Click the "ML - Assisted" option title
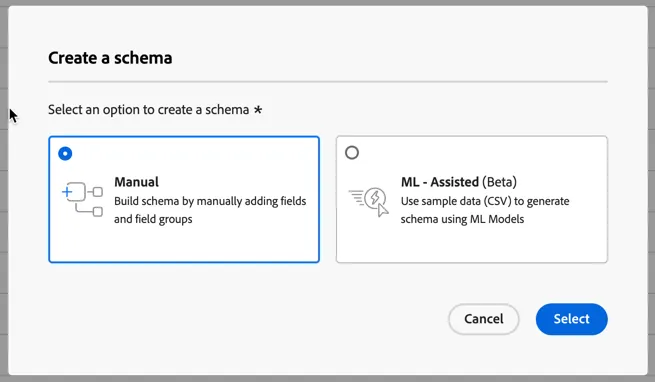Viewport: 655px width, 382px height. click(440, 182)
